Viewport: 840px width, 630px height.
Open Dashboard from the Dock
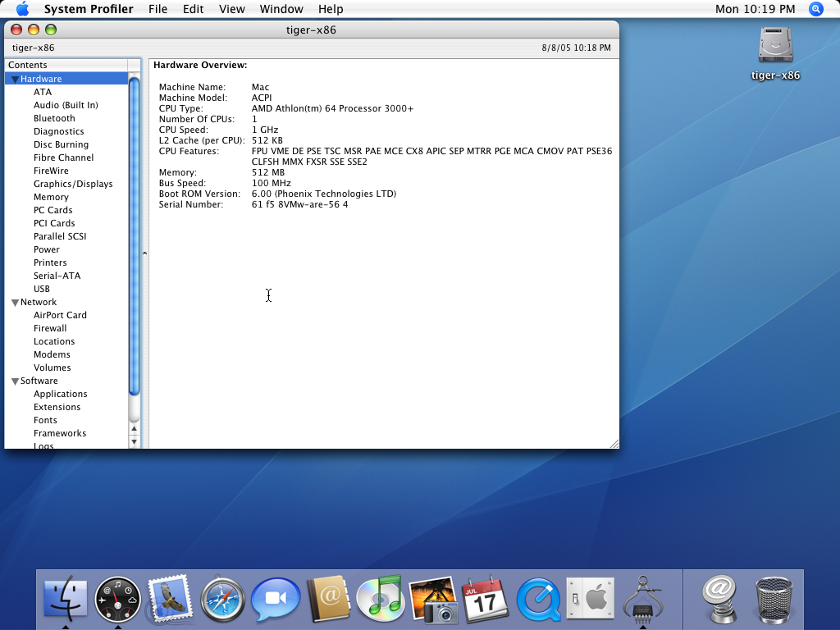click(x=118, y=600)
